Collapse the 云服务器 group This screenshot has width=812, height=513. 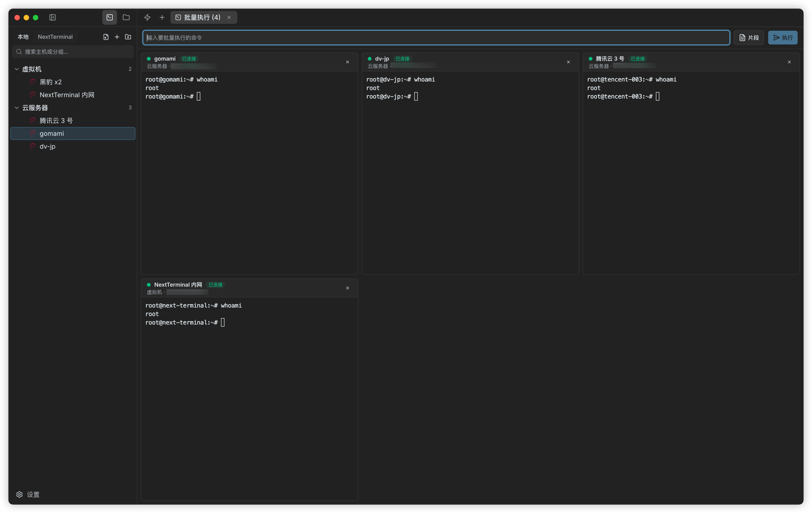coord(17,108)
